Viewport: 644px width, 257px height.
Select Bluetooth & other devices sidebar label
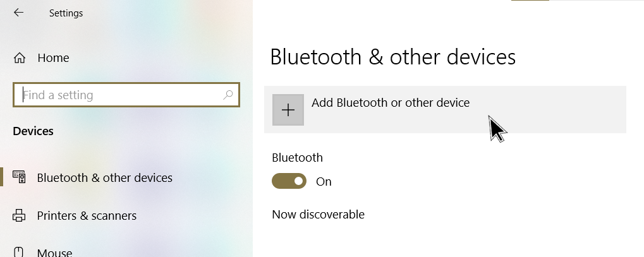(104, 178)
